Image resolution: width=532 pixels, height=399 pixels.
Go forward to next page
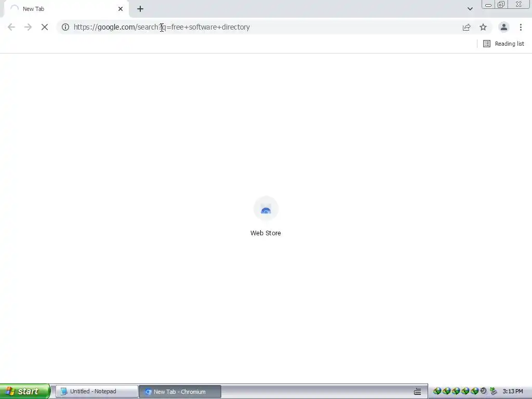28,27
